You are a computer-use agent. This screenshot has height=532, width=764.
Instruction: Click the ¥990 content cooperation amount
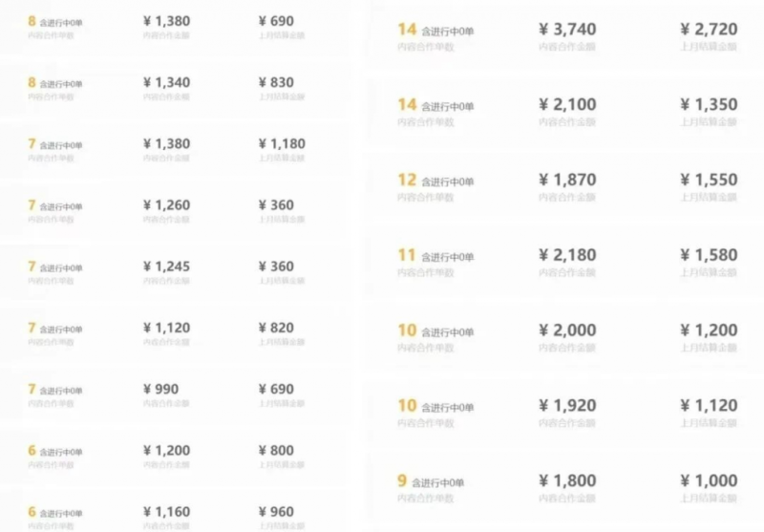160,389
